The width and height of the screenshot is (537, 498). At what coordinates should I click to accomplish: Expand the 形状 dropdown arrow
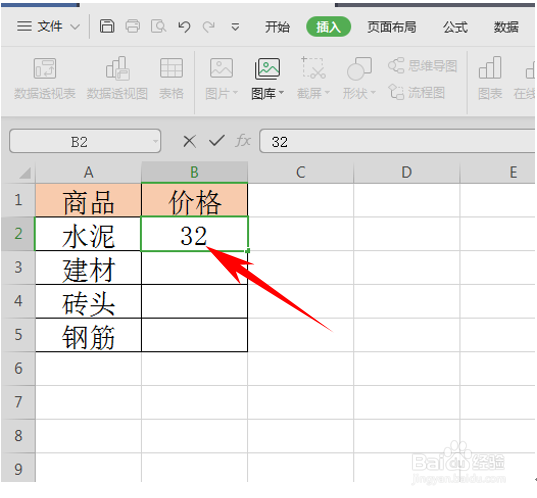373,93
